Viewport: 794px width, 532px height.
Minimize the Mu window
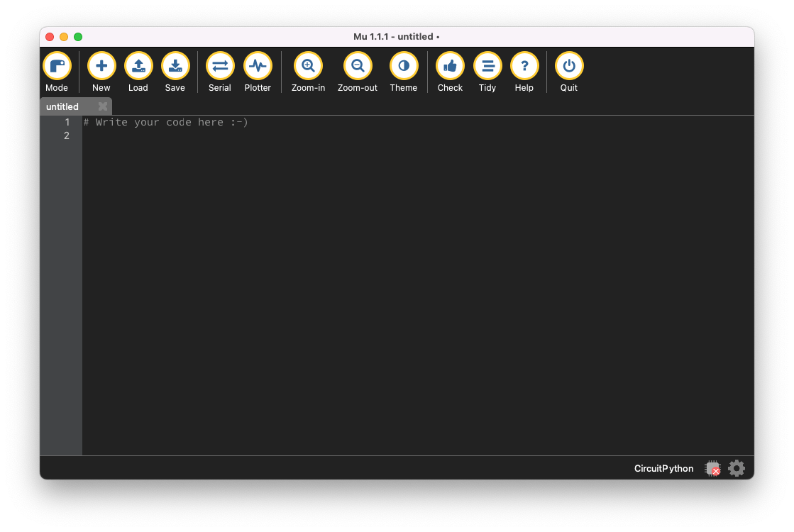tap(64, 37)
